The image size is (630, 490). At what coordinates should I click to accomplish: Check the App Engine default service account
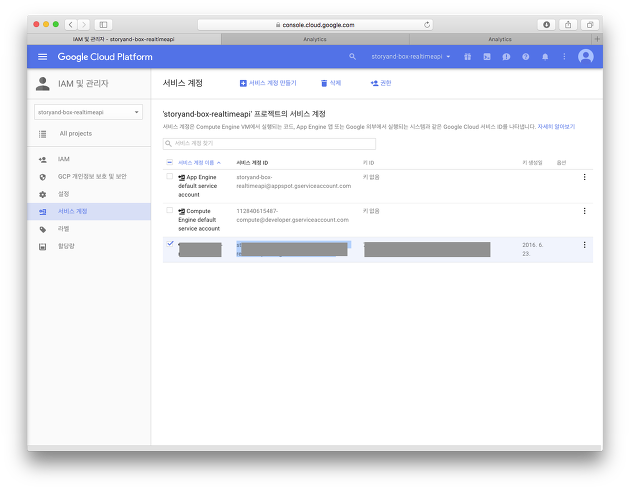[170, 176]
